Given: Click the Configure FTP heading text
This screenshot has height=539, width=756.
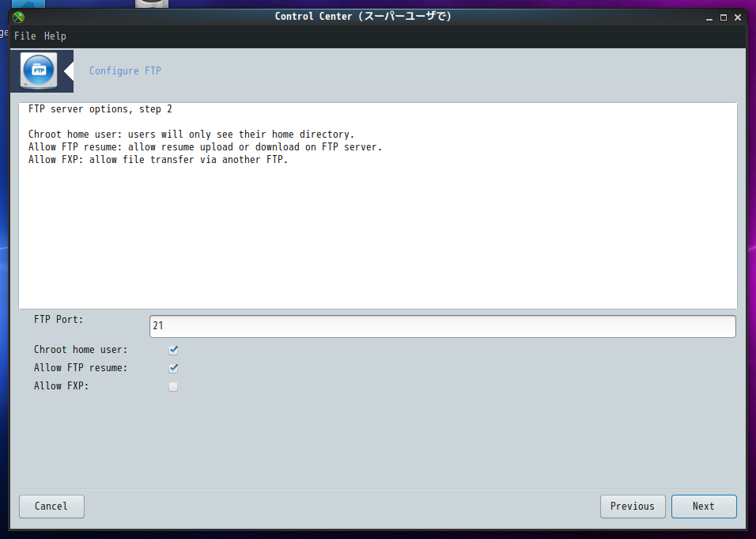Looking at the screenshot, I should tap(126, 71).
